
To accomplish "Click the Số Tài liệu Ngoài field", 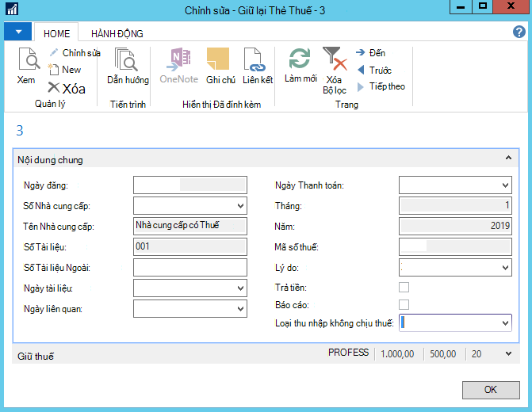I will click(x=190, y=268).
